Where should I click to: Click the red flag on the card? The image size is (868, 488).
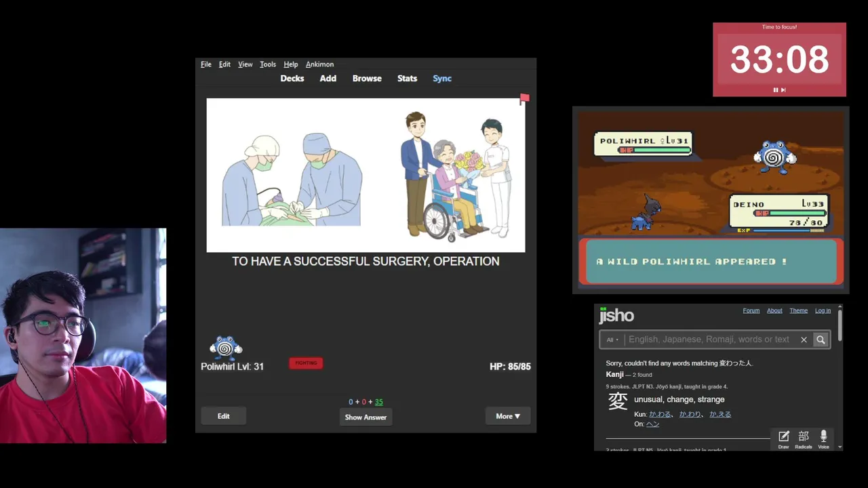coord(524,99)
